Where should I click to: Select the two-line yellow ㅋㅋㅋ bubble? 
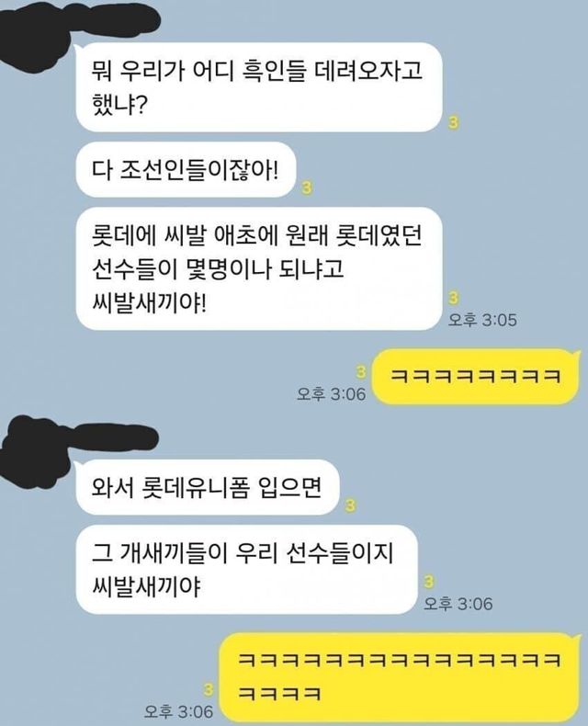400,678
